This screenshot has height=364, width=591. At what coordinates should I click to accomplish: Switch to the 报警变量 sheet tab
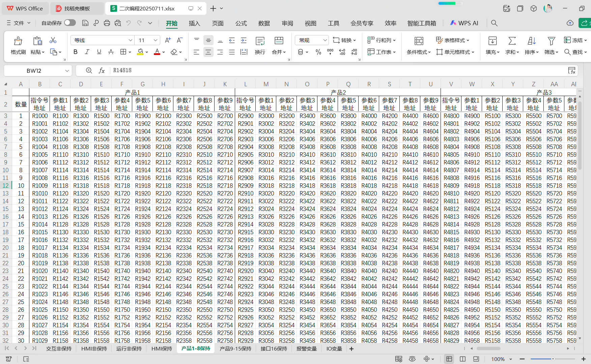(306, 348)
